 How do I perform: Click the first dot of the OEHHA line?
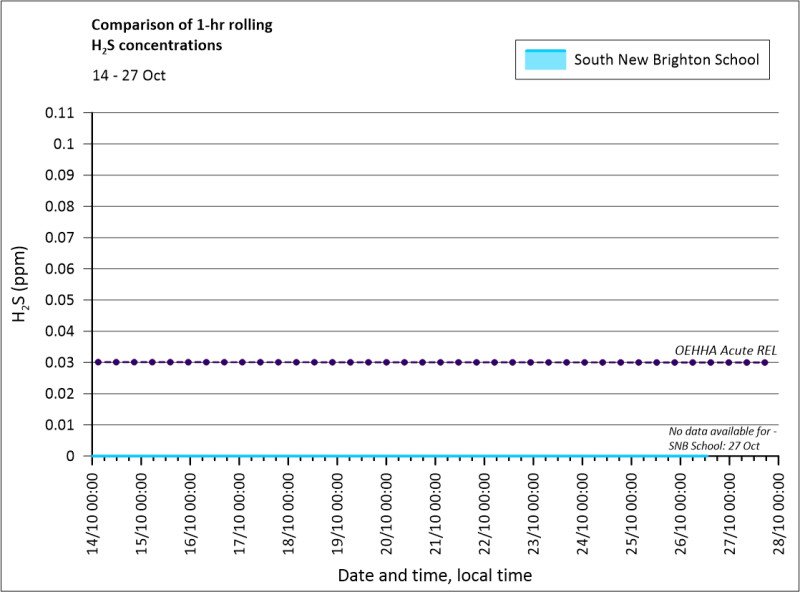click(x=98, y=362)
